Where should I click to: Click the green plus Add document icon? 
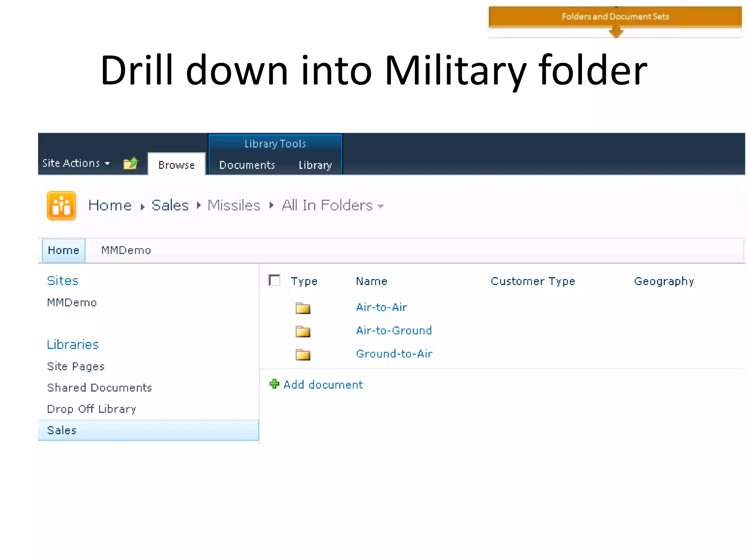coord(274,384)
